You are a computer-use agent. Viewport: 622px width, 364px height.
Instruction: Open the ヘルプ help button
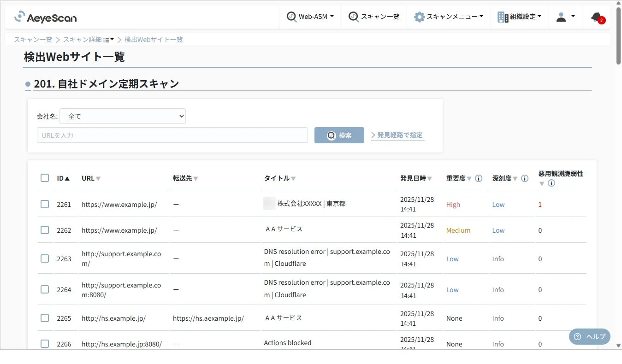[x=589, y=336]
